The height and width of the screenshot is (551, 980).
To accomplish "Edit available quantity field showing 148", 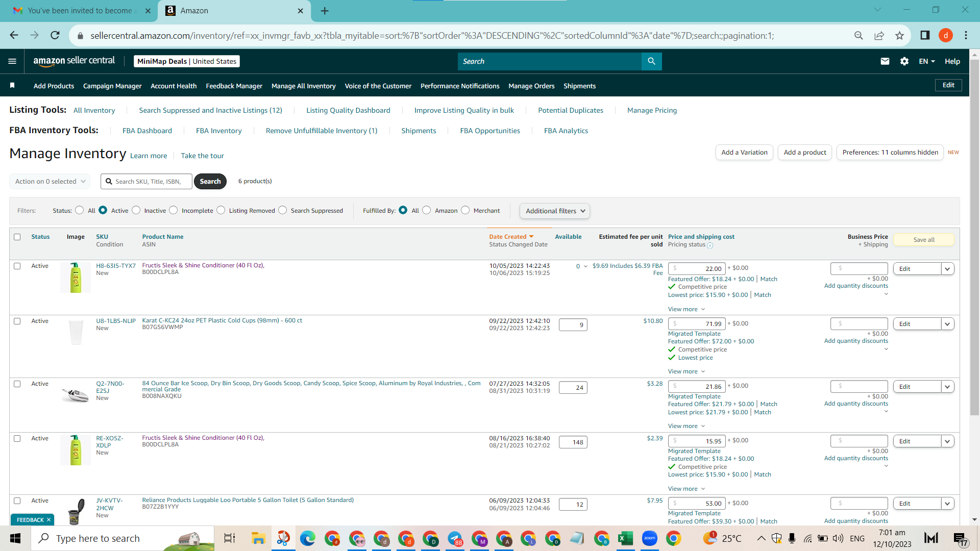I will click(573, 442).
